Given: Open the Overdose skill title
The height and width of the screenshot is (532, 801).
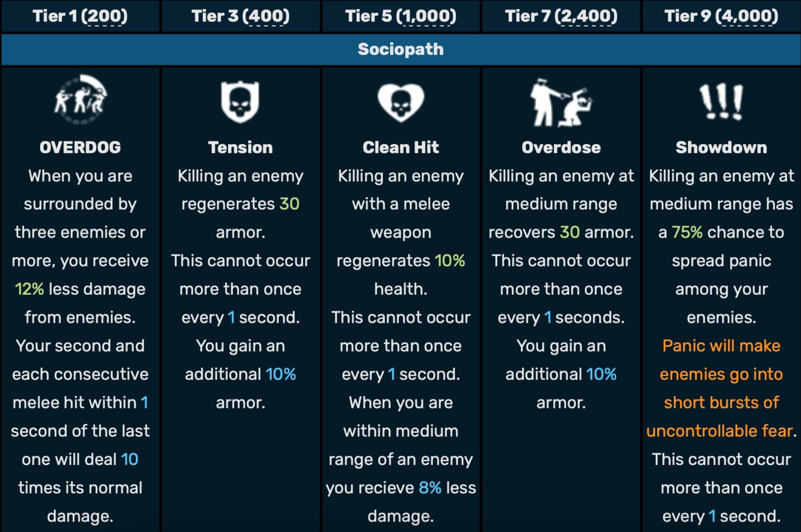Looking at the screenshot, I should [x=561, y=148].
